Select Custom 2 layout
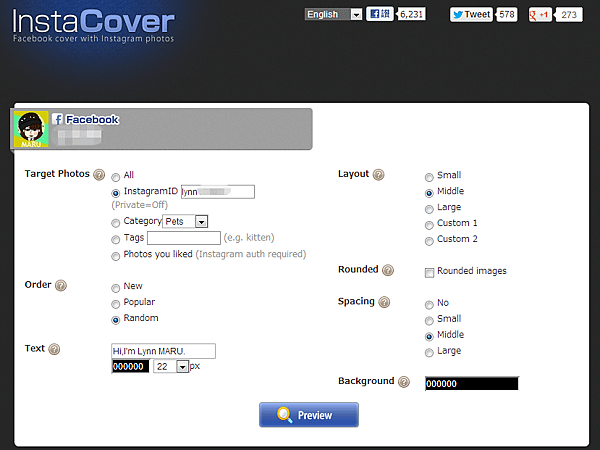The height and width of the screenshot is (450, 600). point(429,241)
